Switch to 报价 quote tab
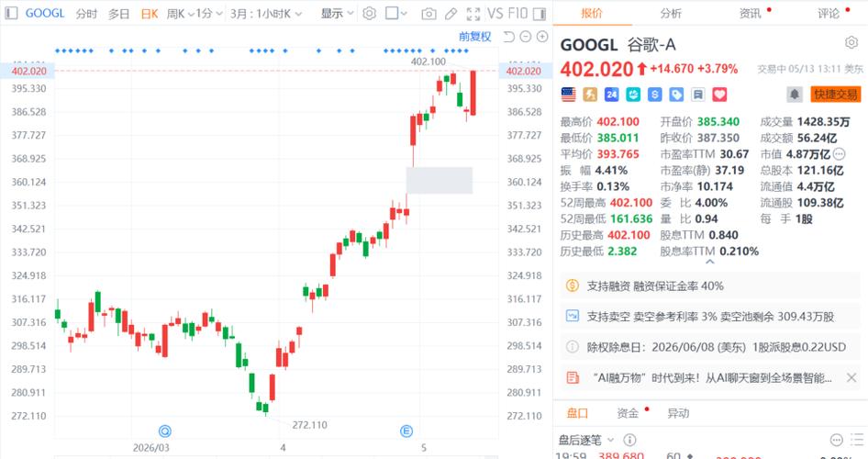868x459 pixels. [x=592, y=13]
